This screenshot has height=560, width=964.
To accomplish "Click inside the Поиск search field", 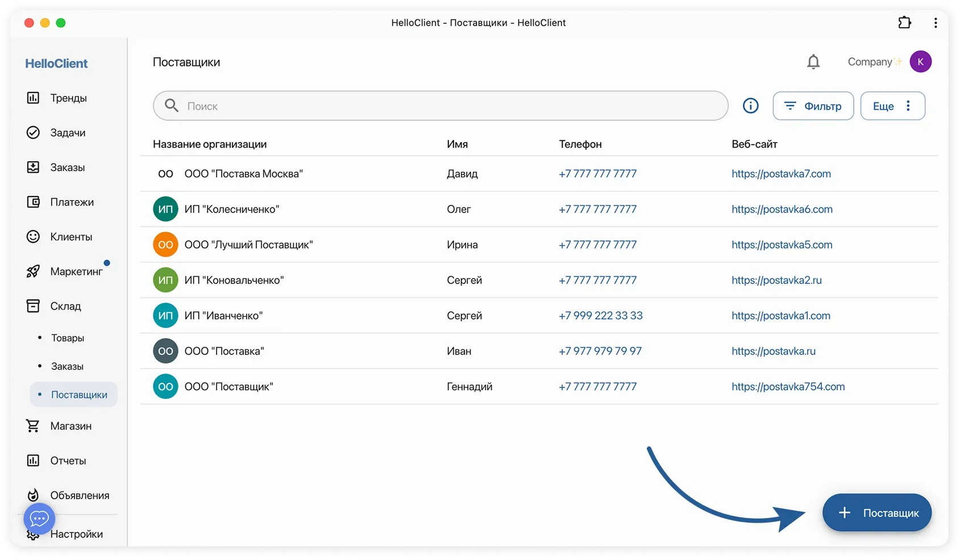I will (398, 106).
